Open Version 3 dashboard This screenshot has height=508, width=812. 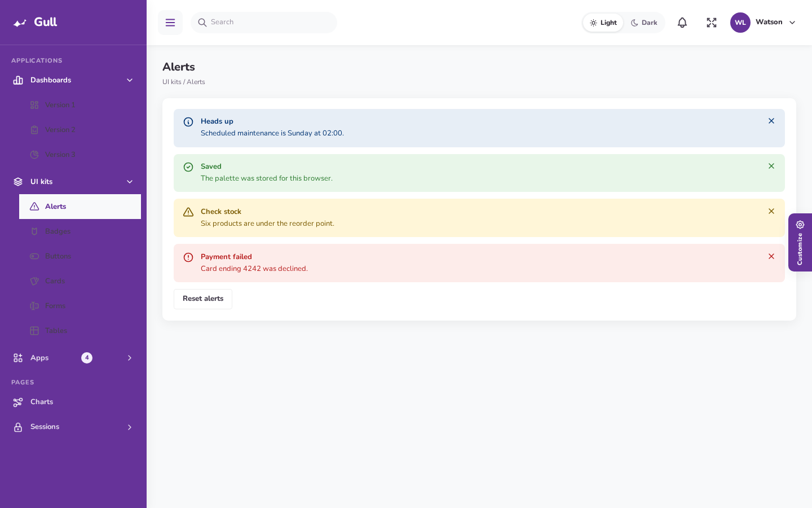click(80, 155)
